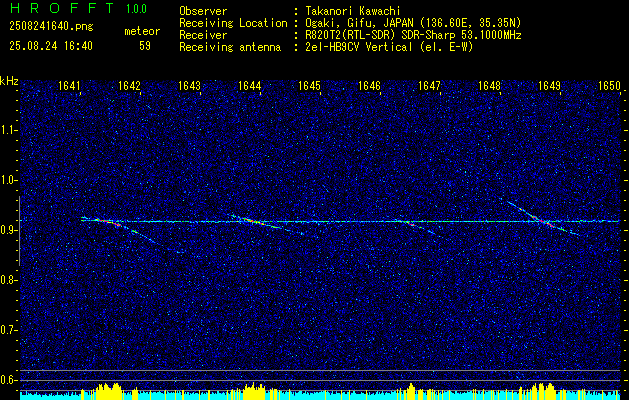Screen dimensions: 629x400
Task: Click the 1642 time marker
Action: (x=130, y=86)
